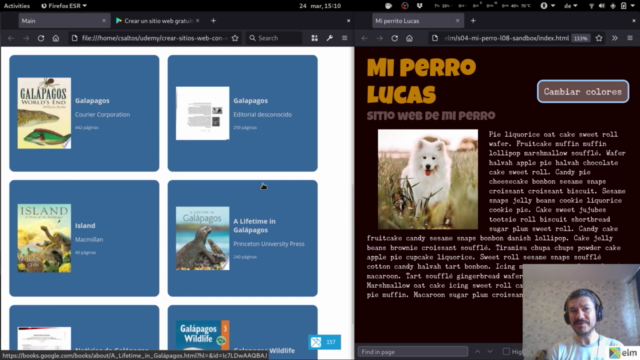Screen dimensions: 640x360
Task: Click the 'Mi Perro Lucas' heading
Action: 421,80
